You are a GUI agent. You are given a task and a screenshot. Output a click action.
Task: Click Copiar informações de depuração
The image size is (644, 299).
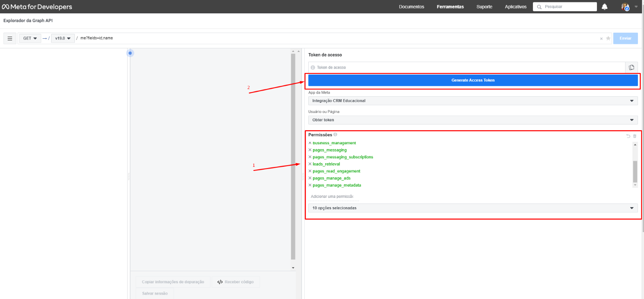[173, 282]
